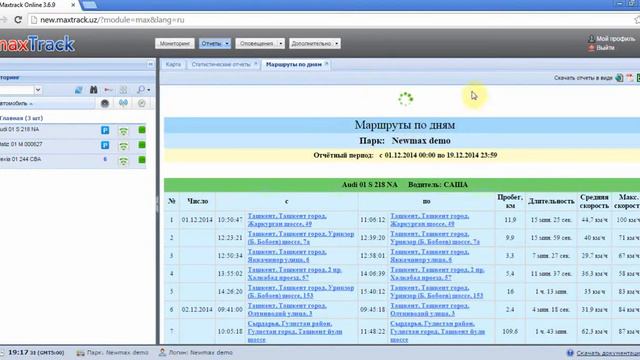Click the empty combo input field in left panel
Screen dimensions: 640x360
pyautogui.click(x=17, y=90)
